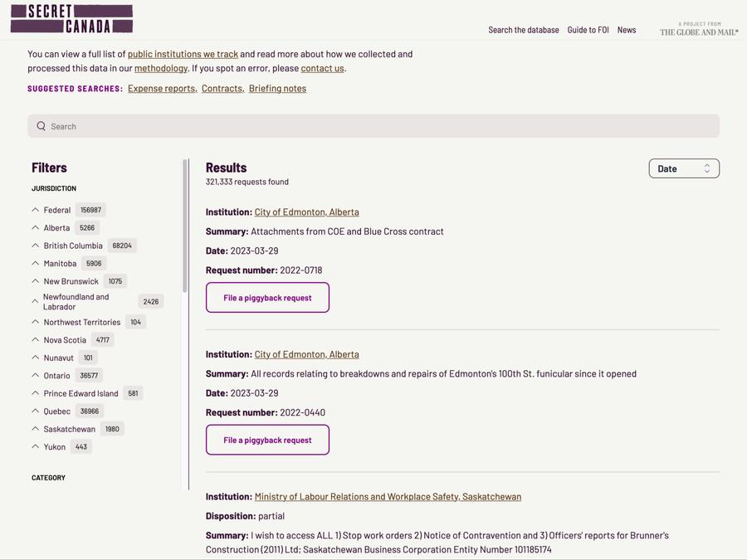Open the Date sort dropdown
The height and width of the screenshot is (560, 747).
click(x=683, y=168)
